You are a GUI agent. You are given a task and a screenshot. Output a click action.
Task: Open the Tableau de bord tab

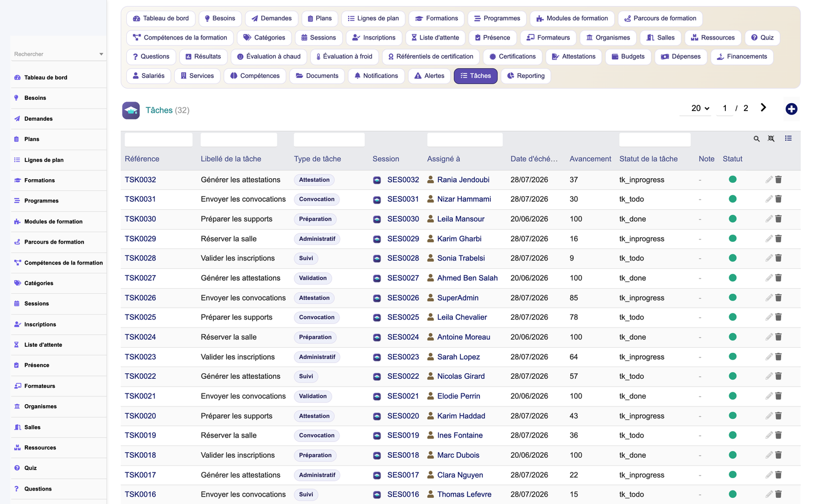tap(161, 19)
